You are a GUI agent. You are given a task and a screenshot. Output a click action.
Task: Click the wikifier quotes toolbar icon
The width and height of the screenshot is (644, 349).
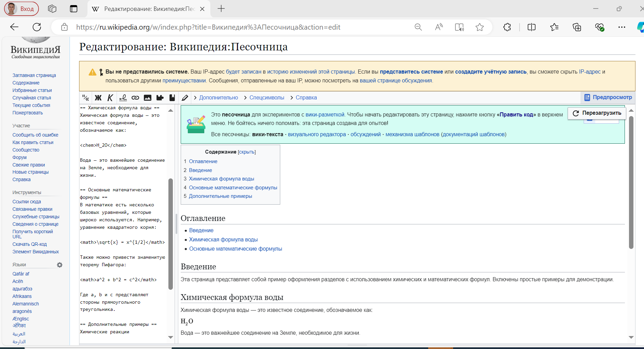click(86, 98)
